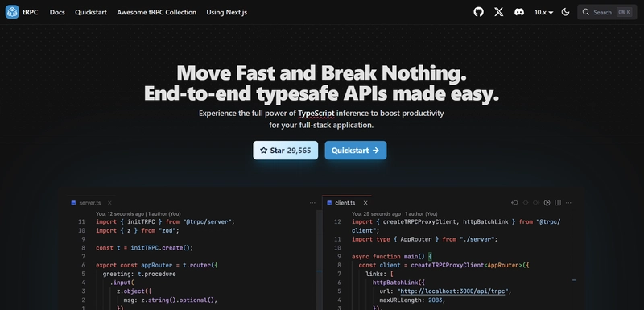Expand the 10.x version dropdown

[544, 12]
